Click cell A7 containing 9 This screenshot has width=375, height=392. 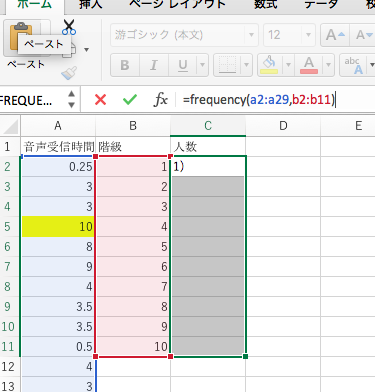pyautogui.click(x=58, y=267)
